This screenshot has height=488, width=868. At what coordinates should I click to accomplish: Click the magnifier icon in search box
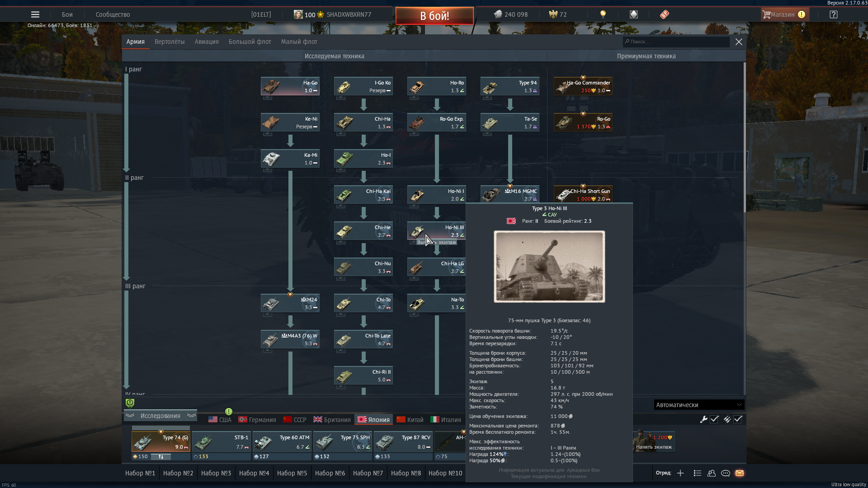[627, 42]
